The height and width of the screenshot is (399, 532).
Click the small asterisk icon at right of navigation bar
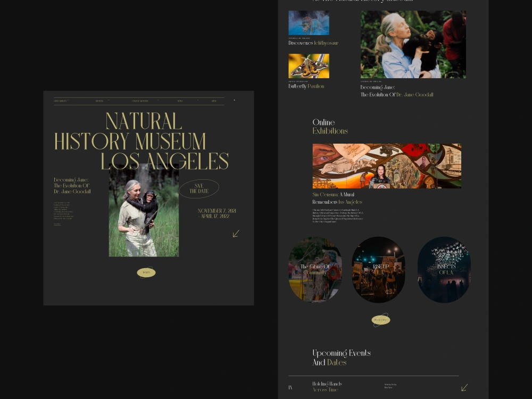pos(234,100)
